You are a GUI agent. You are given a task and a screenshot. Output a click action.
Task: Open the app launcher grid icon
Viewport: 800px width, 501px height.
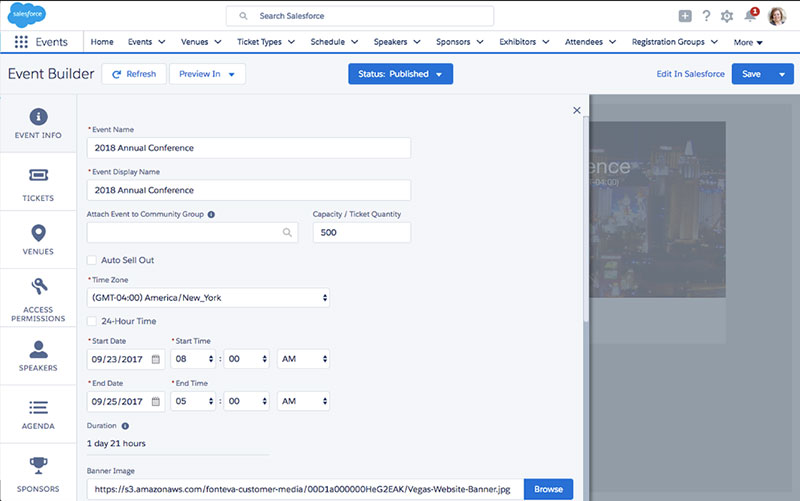coord(21,42)
